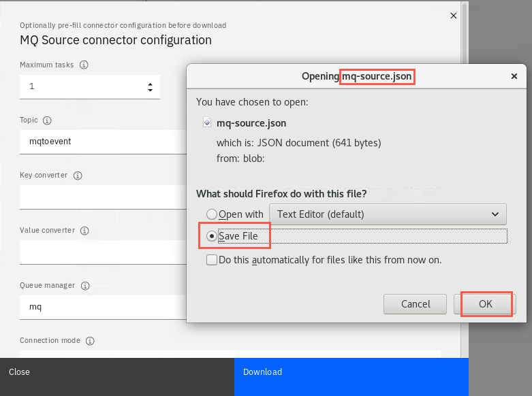
Task: Open the Key converter info tooltip
Action: pyautogui.click(x=78, y=176)
